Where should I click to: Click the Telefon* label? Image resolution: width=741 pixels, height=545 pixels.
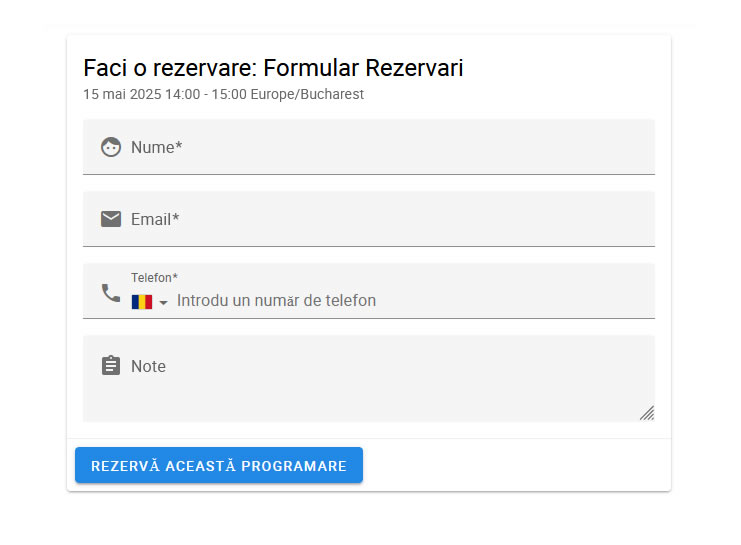154,277
